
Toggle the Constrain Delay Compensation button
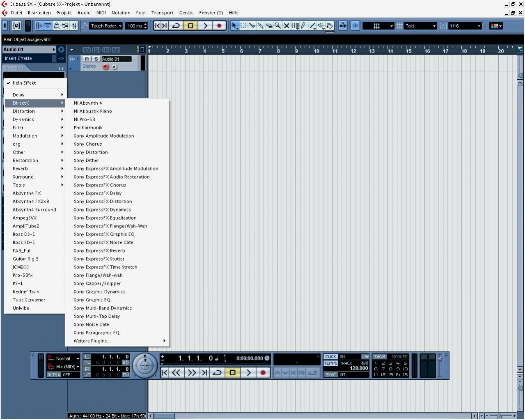pyautogui.click(x=16, y=26)
